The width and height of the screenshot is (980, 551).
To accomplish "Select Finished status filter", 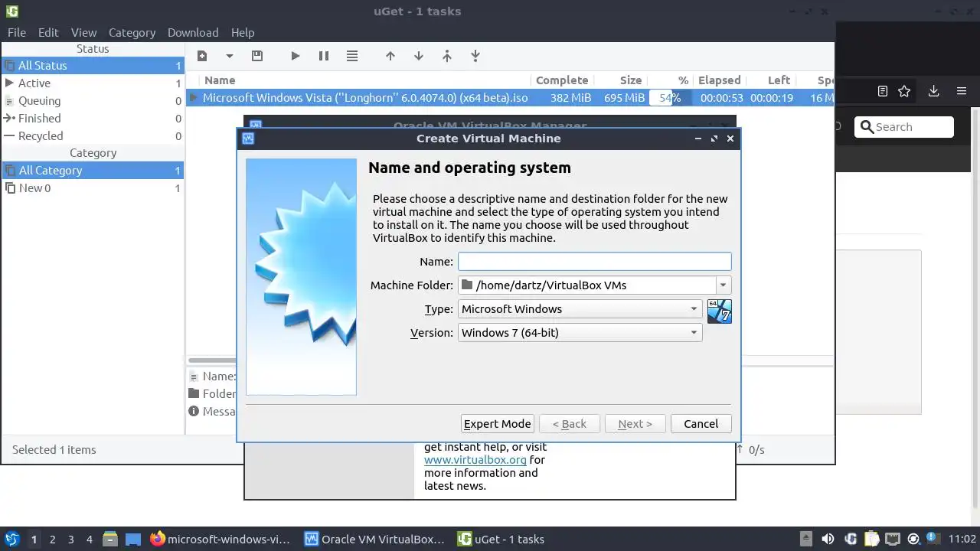I will point(93,119).
